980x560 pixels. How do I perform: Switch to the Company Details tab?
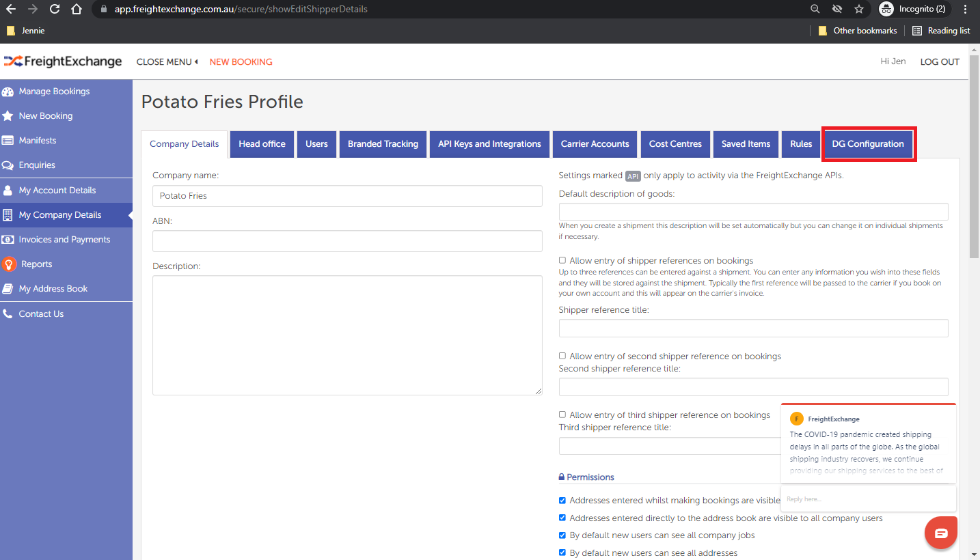pos(185,144)
